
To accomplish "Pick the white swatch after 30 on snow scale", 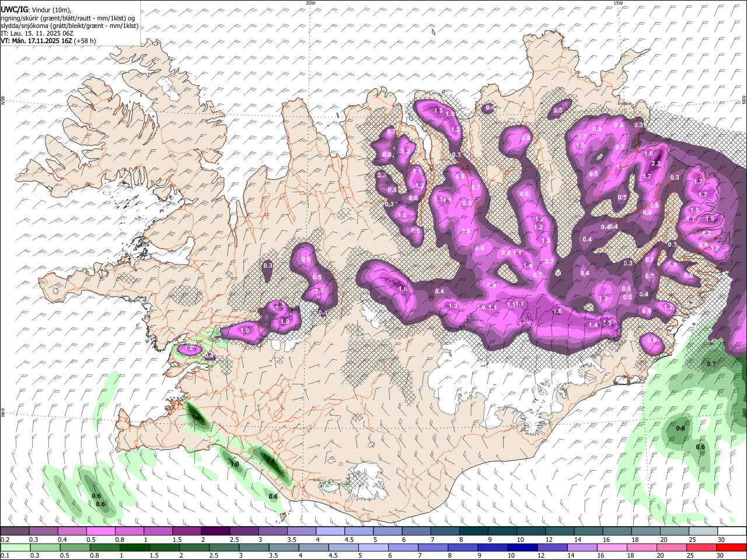I will pos(731,531).
